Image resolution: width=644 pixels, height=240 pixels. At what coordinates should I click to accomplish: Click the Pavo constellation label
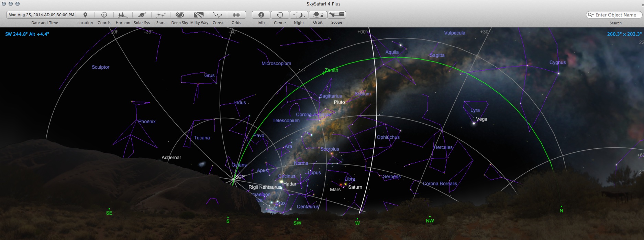(x=259, y=136)
